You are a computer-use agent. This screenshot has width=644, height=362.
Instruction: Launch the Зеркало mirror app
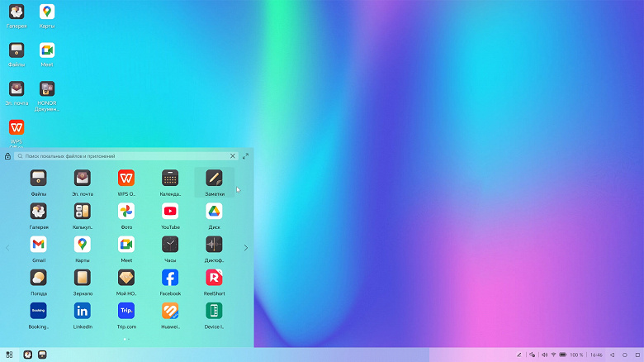(x=82, y=278)
